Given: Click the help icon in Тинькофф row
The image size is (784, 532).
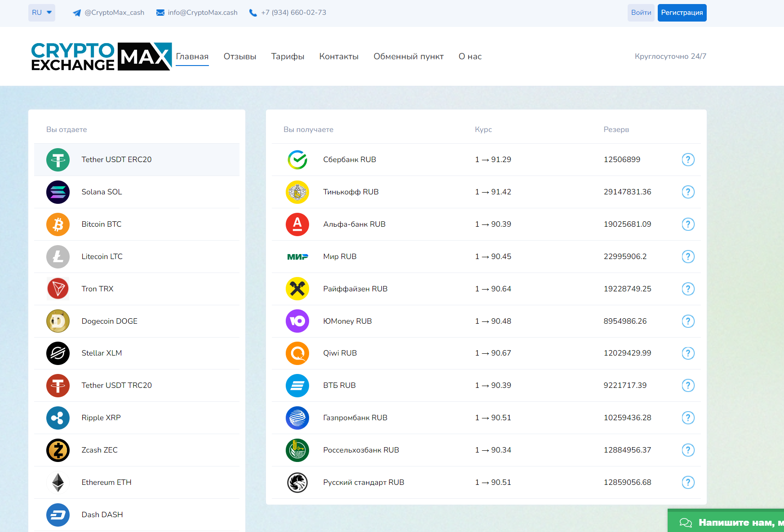Looking at the screenshot, I should coord(688,192).
